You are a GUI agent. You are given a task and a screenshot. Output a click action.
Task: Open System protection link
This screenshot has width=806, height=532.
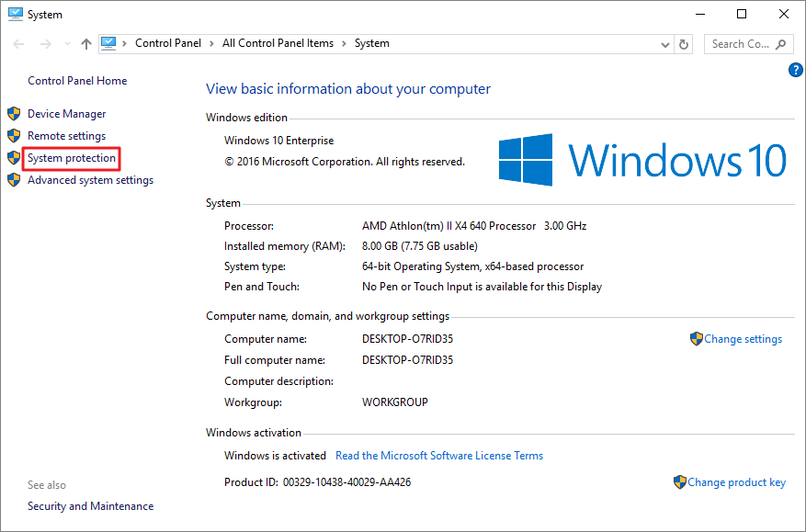click(x=72, y=158)
